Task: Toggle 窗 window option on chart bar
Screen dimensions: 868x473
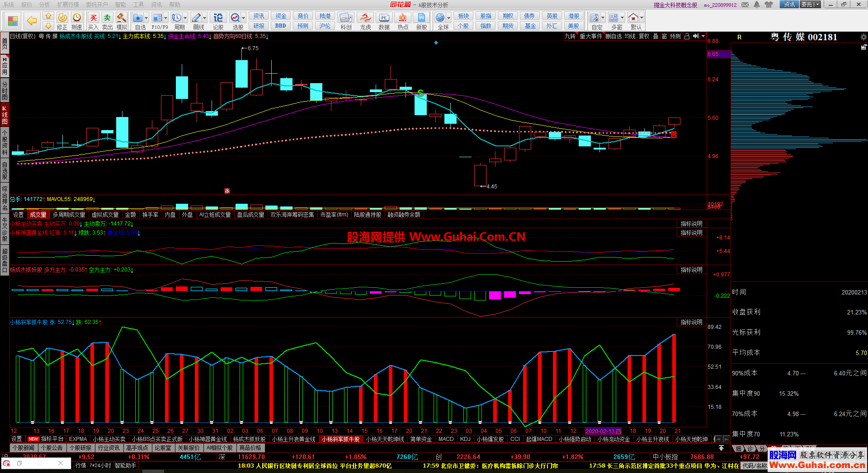Action: [664, 36]
